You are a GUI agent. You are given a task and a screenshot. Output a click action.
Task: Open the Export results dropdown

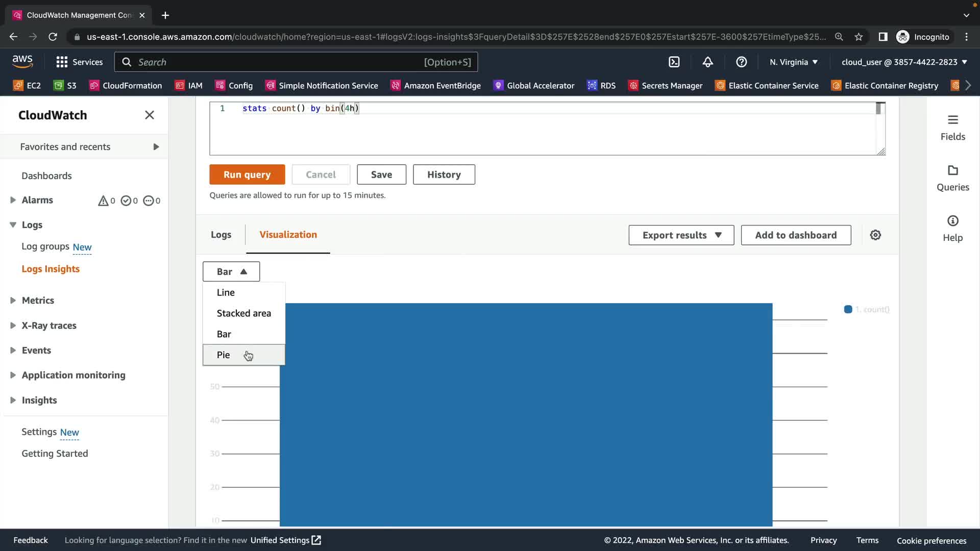(x=681, y=235)
